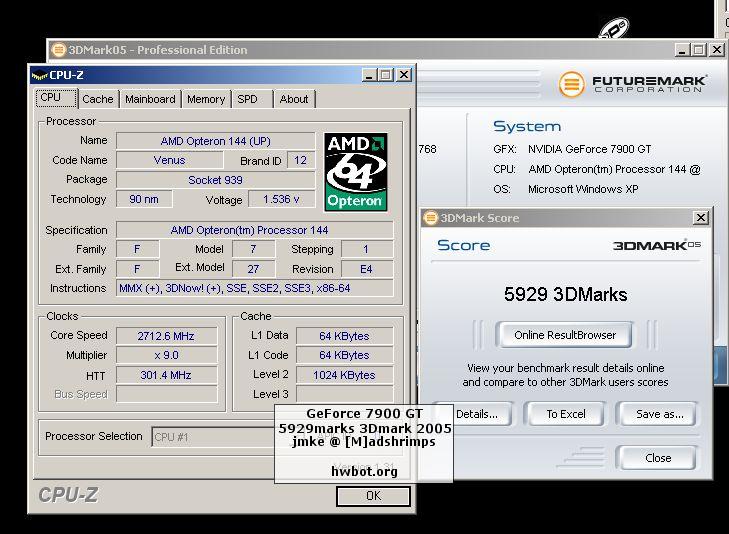The width and height of the screenshot is (729, 534).
Task: Close the CPU-Z window
Action: click(404, 75)
